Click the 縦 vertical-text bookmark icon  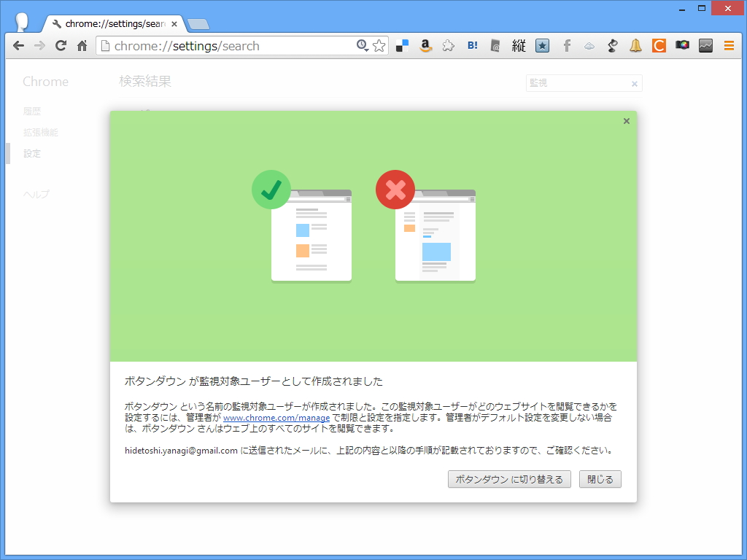point(519,45)
